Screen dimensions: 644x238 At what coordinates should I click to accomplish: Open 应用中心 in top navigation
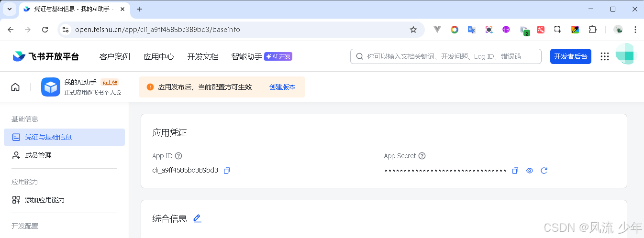(x=159, y=56)
